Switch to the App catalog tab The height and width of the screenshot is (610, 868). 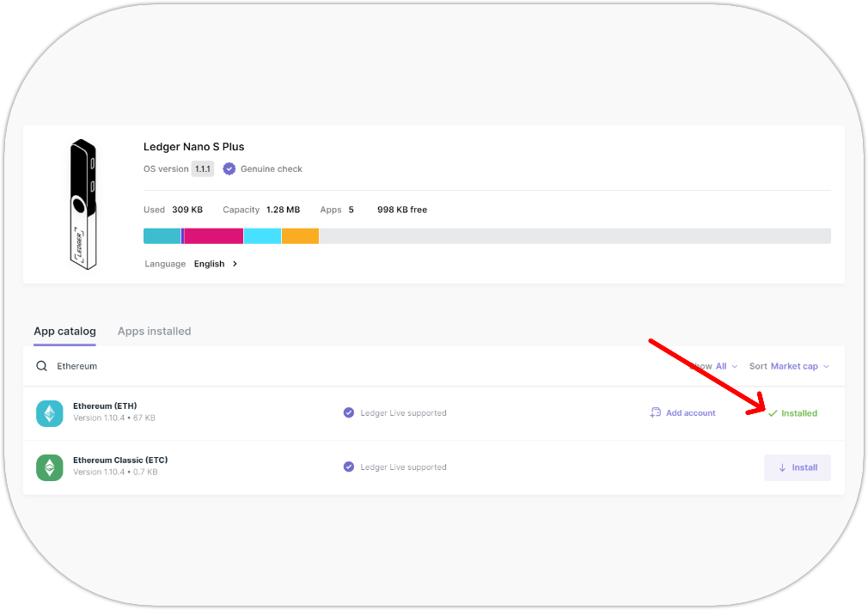[x=64, y=331]
